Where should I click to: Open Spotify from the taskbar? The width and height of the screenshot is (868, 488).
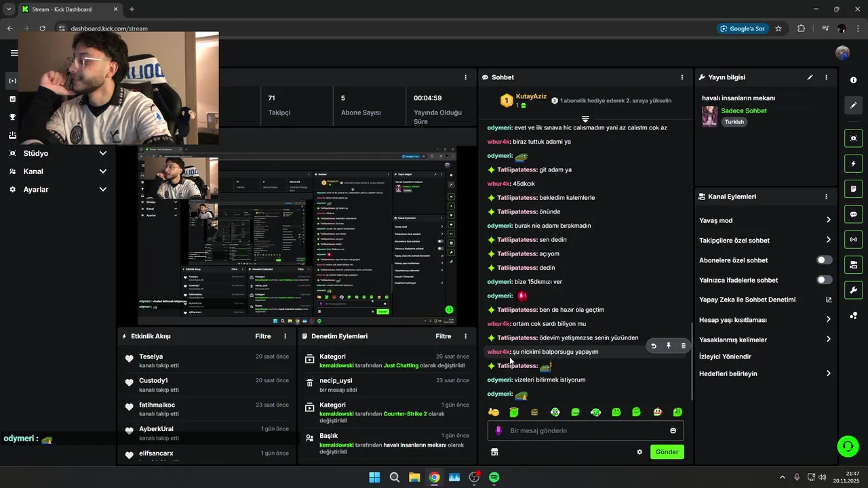point(494,477)
